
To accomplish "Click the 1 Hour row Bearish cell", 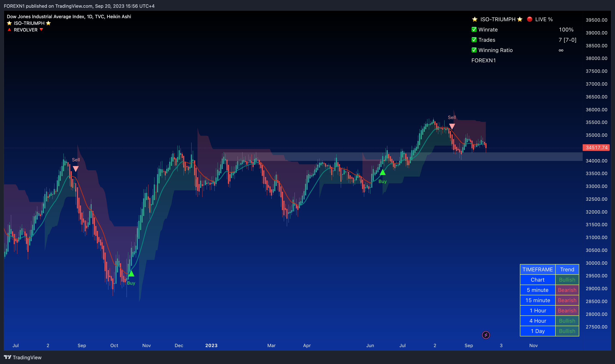I will pyautogui.click(x=567, y=311).
